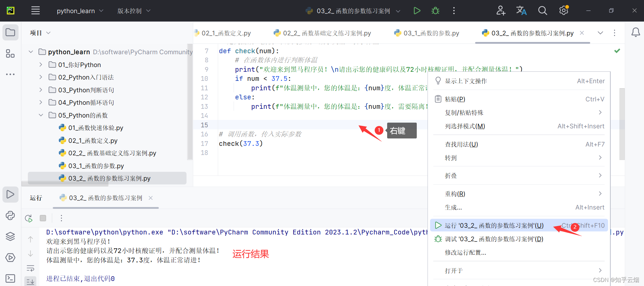The image size is (644, 286).
Task: Expand 02_Python入门语法 folder
Action: (x=41, y=77)
